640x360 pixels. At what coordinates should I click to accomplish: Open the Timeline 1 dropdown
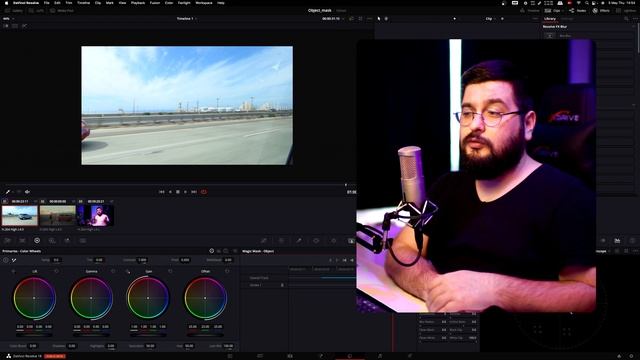tap(186, 19)
